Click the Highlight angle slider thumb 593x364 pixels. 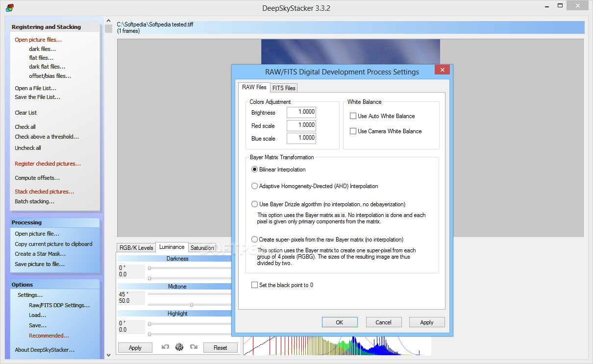[x=149, y=324]
